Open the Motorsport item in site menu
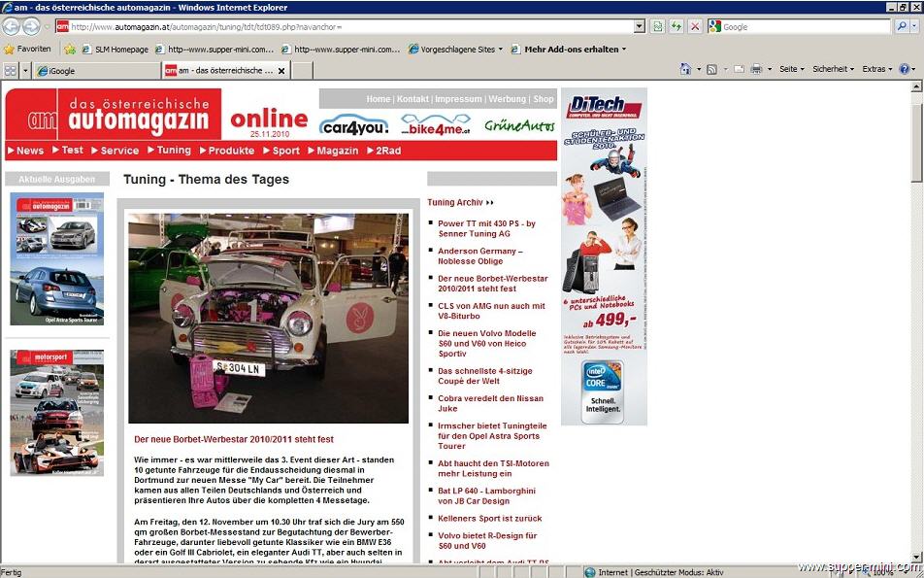The width and height of the screenshot is (924, 578). coord(285,151)
